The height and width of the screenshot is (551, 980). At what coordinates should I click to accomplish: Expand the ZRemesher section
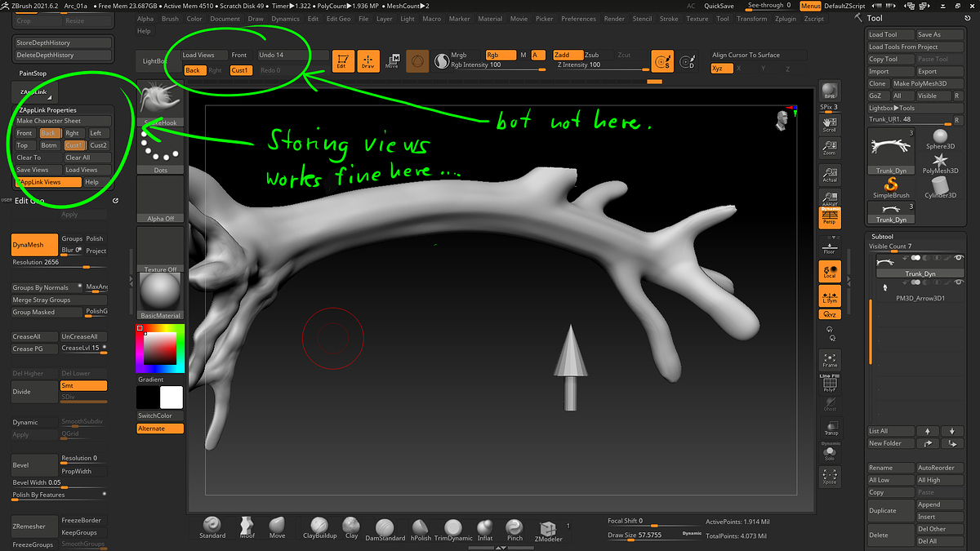pos(34,526)
